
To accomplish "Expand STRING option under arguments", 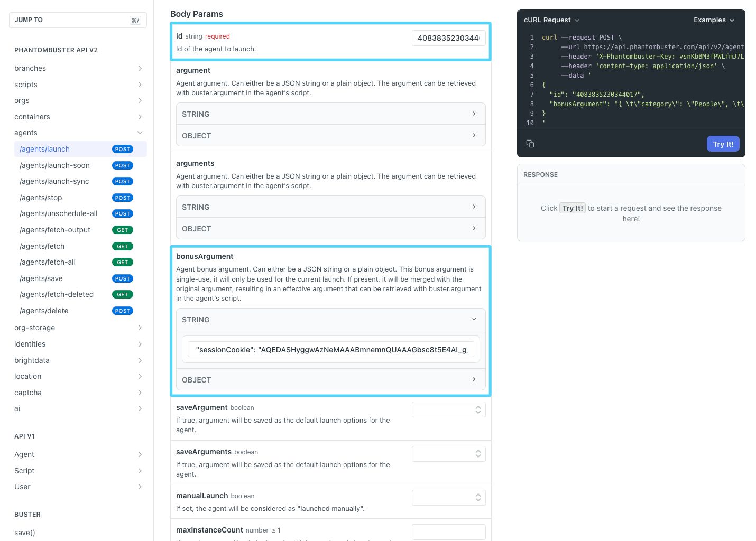I will [330, 207].
